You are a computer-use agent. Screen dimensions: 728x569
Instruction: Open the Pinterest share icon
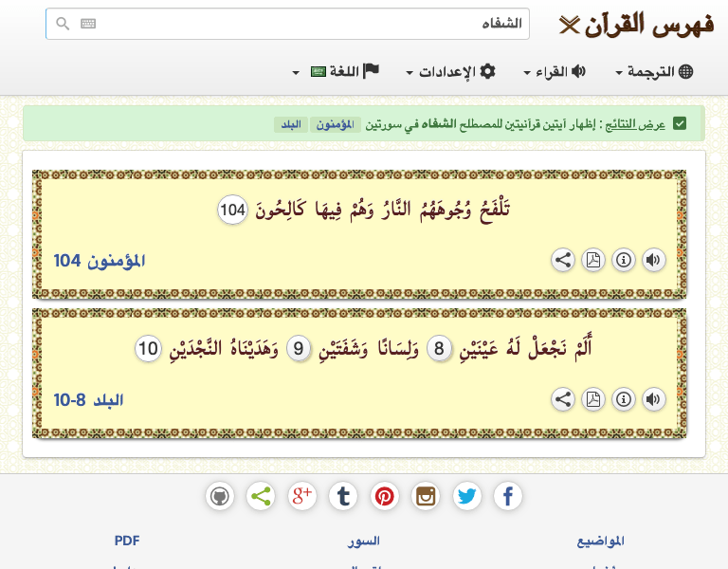[384, 496]
